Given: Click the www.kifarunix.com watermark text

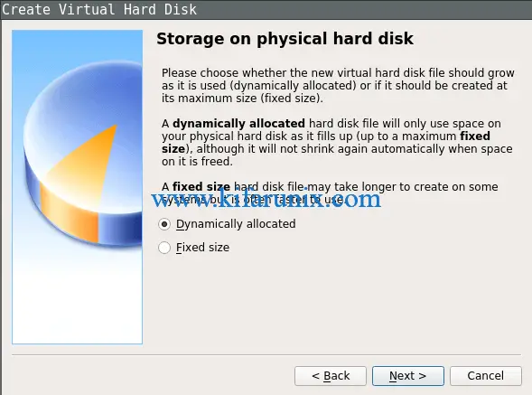Looking at the screenshot, I should pyautogui.click(x=266, y=199).
